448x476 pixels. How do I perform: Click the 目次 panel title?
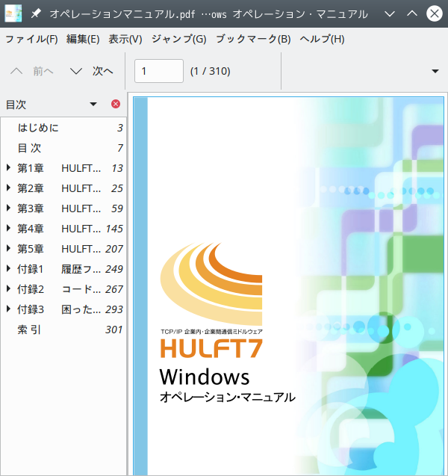pos(16,105)
